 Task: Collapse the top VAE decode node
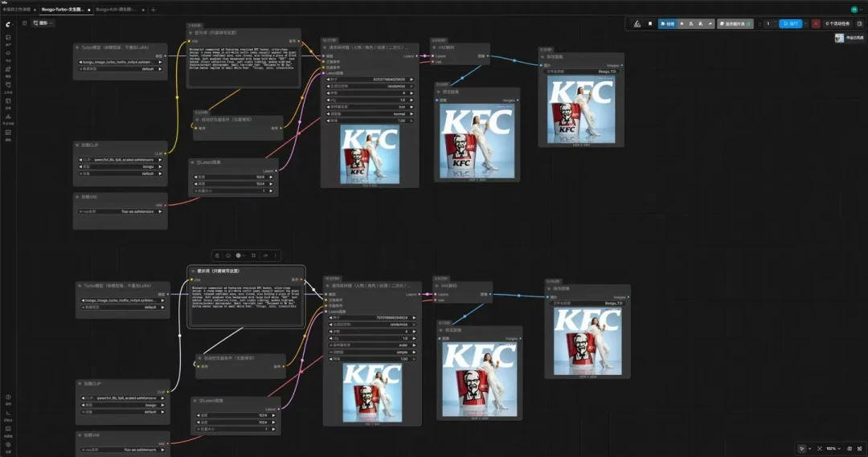point(435,47)
